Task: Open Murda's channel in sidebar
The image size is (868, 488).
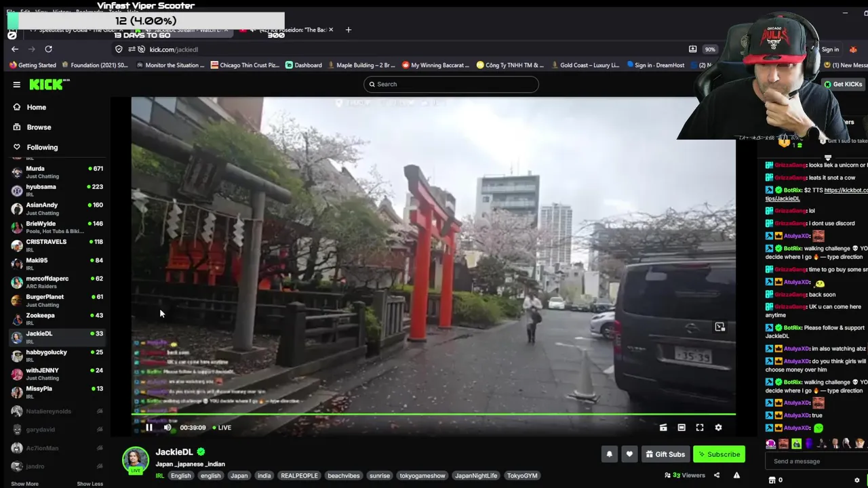Action: click(57, 171)
